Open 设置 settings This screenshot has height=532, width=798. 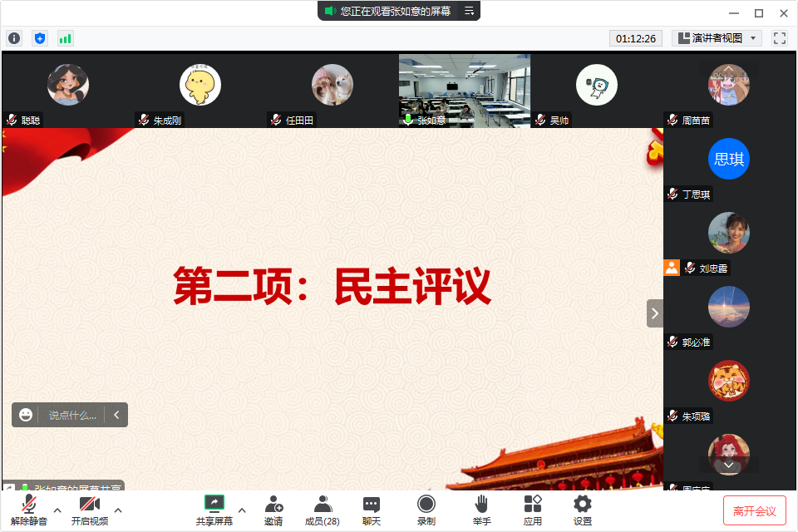coord(583,510)
